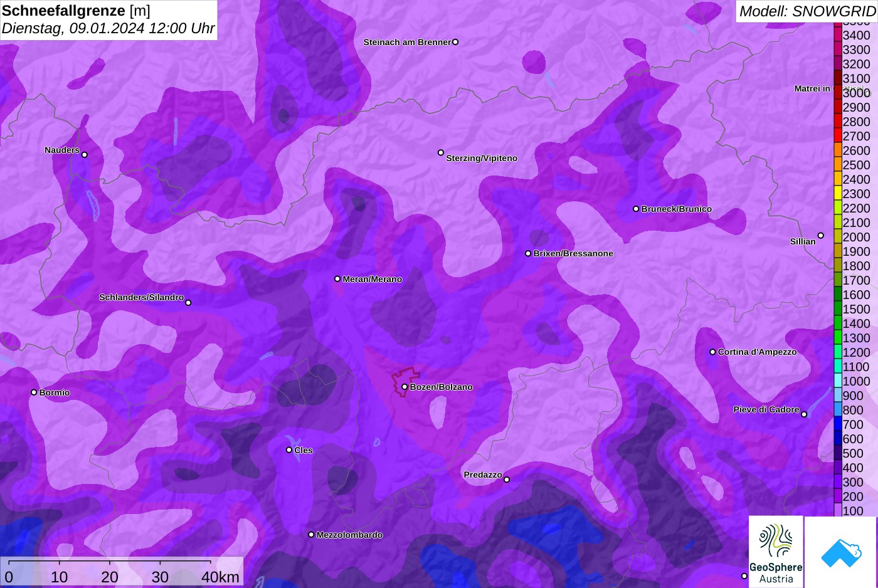Click the red Bozen municipal boundary outline
878x588 pixels.
(x=406, y=381)
